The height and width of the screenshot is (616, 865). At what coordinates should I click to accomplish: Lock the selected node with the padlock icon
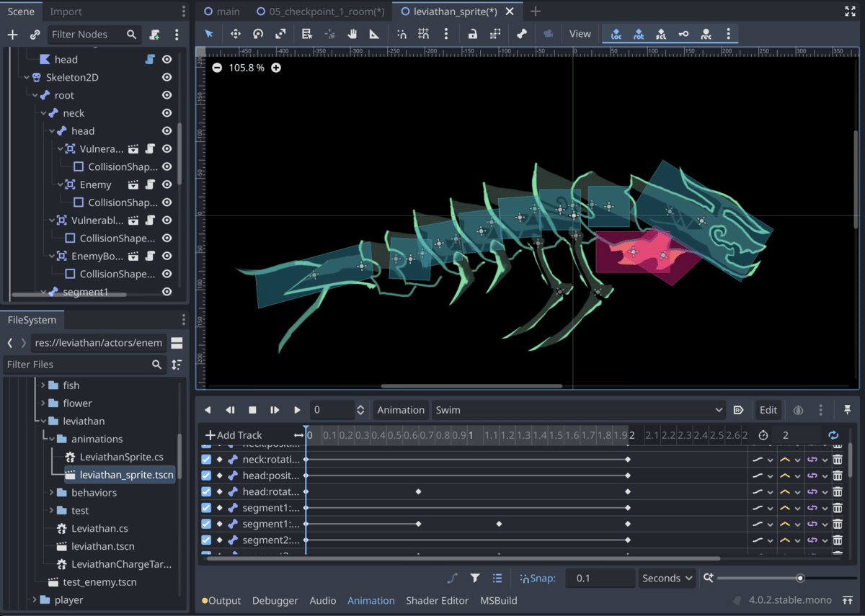472,34
